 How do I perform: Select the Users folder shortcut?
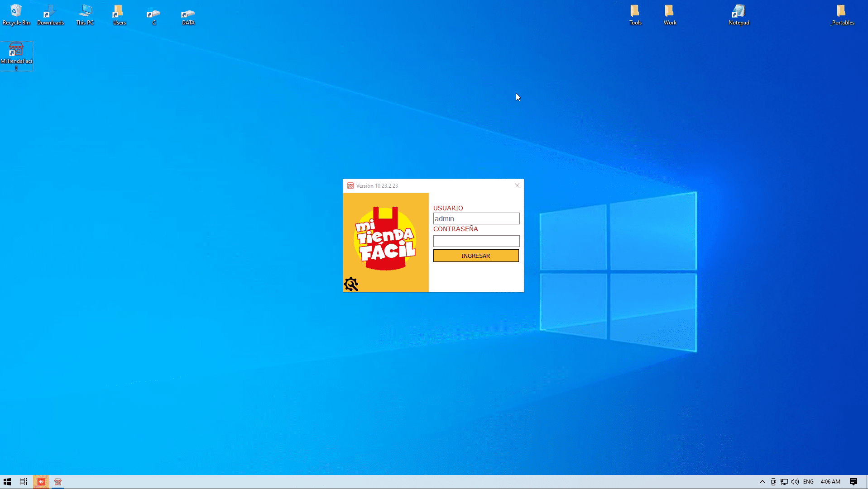click(119, 14)
